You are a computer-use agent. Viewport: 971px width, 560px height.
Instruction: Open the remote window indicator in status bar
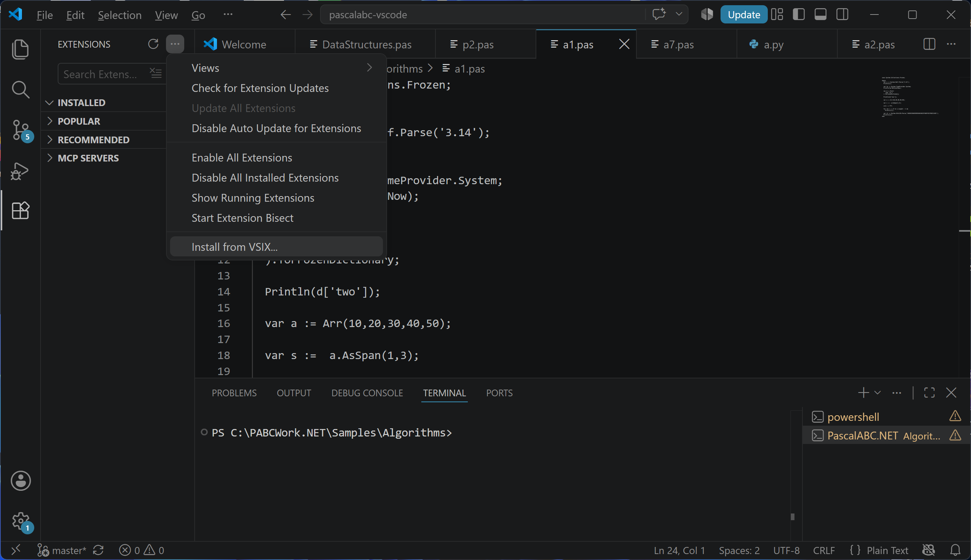coord(15,550)
